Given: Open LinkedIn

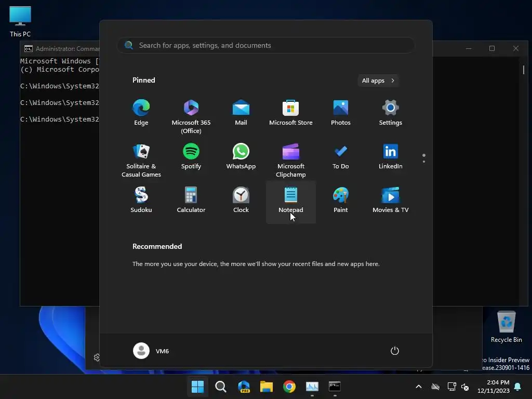Looking at the screenshot, I should (x=391, y=157).
